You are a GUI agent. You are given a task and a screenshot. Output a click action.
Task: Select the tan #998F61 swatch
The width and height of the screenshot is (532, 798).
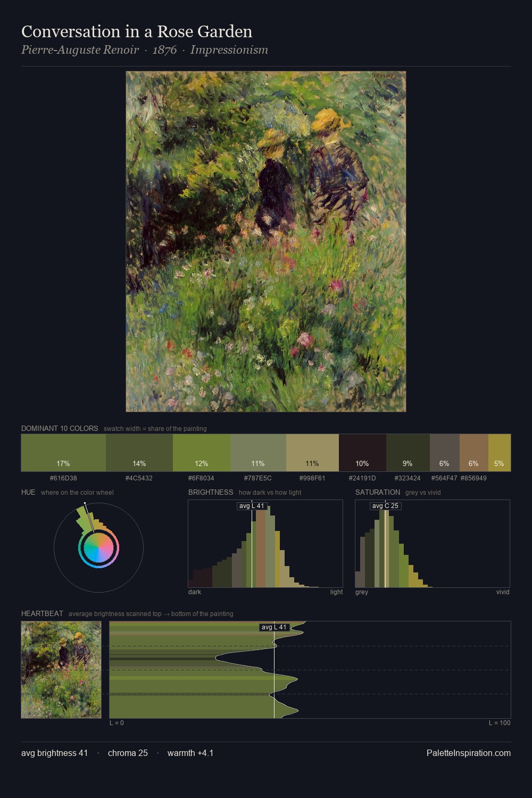312,453
